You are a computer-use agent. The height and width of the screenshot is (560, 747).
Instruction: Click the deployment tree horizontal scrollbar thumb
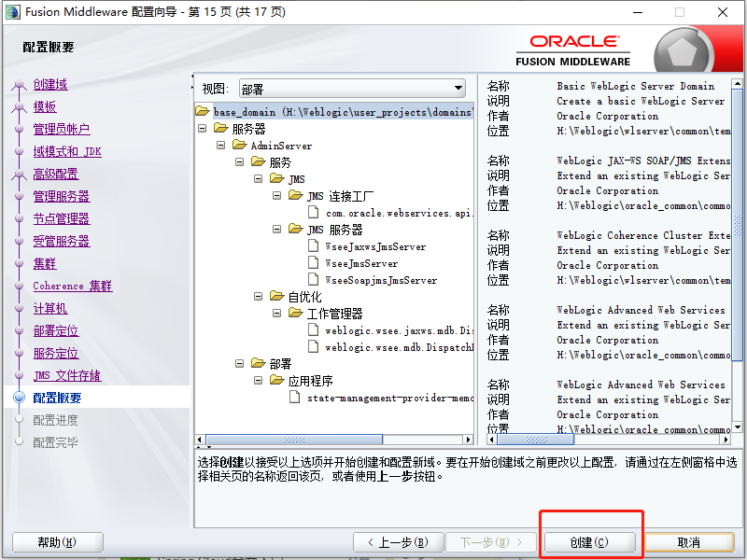click(x=294, y=440)
